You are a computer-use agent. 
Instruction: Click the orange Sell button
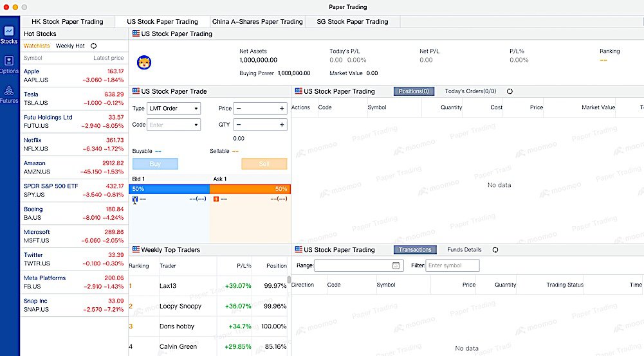point(264,164)
